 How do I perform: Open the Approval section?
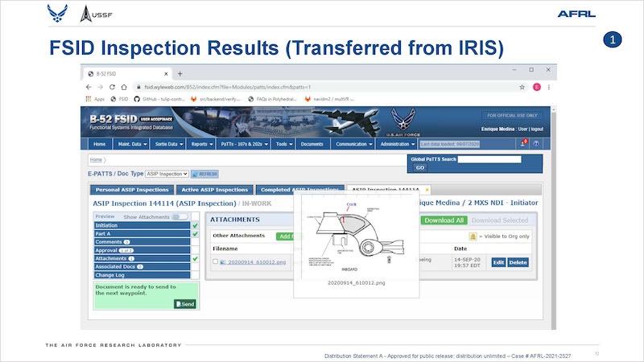point(142,250)
